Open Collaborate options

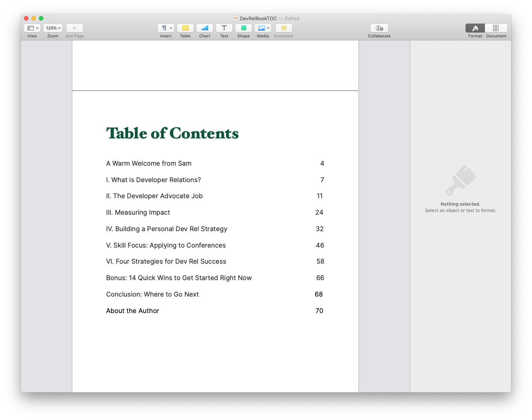[379, 28]
